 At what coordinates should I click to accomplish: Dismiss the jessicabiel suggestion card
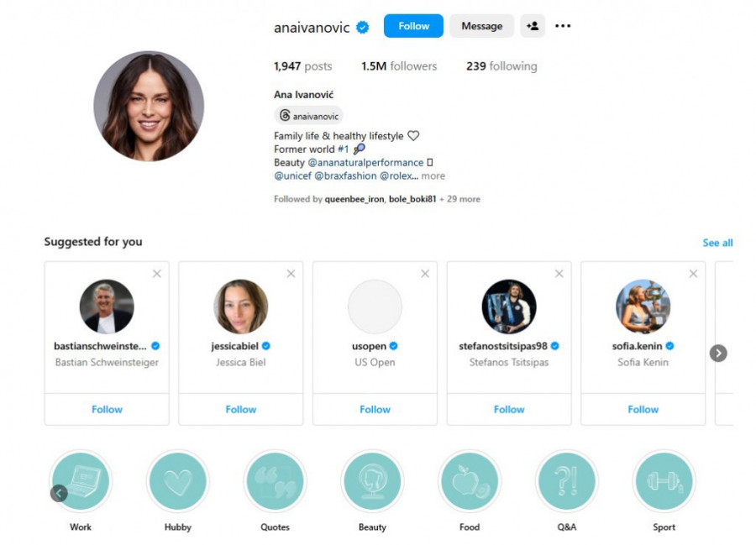point(291,274)
